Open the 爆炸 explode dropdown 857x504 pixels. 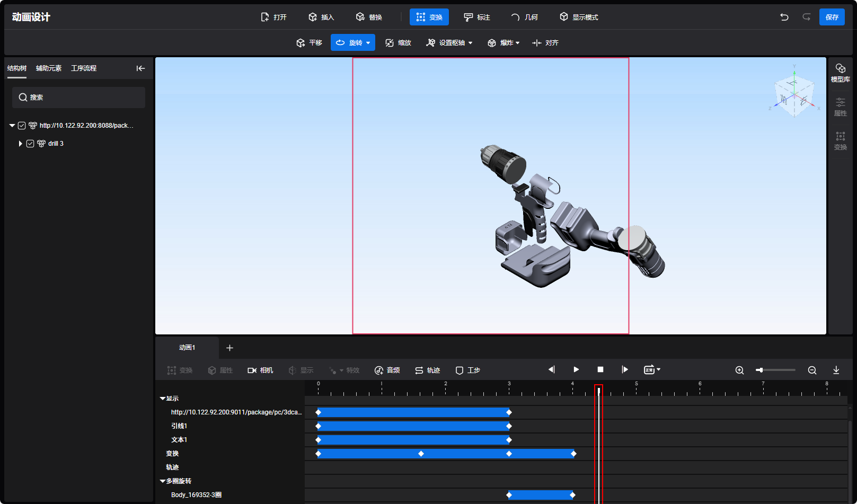coord(517,43)
